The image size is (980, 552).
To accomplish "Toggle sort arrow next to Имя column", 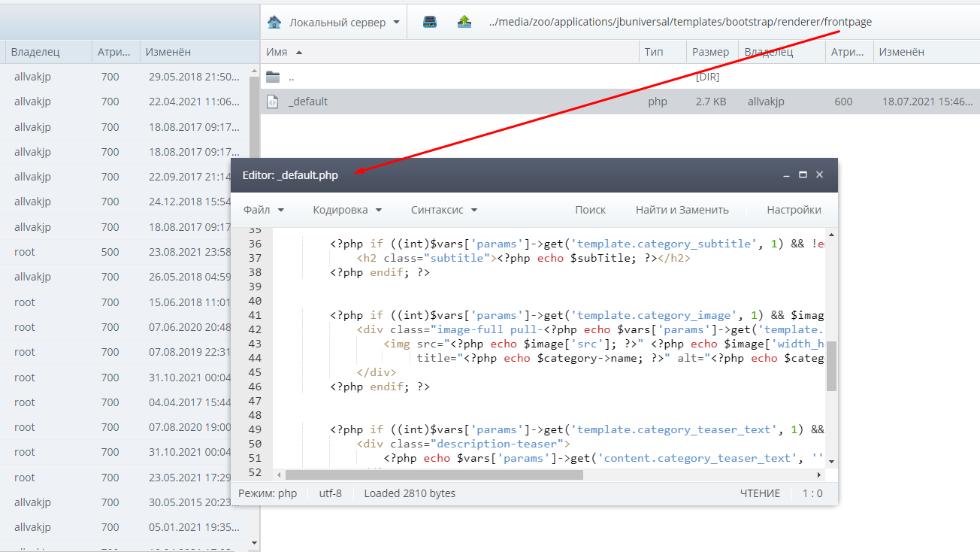I will point(299,53).
